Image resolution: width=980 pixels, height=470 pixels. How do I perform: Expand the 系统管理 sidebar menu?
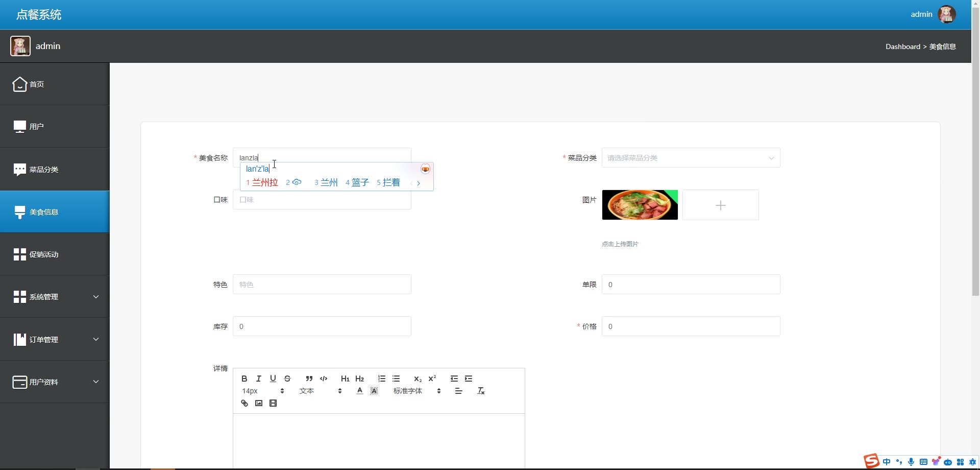pyautogui.click(x=55, y=297)
